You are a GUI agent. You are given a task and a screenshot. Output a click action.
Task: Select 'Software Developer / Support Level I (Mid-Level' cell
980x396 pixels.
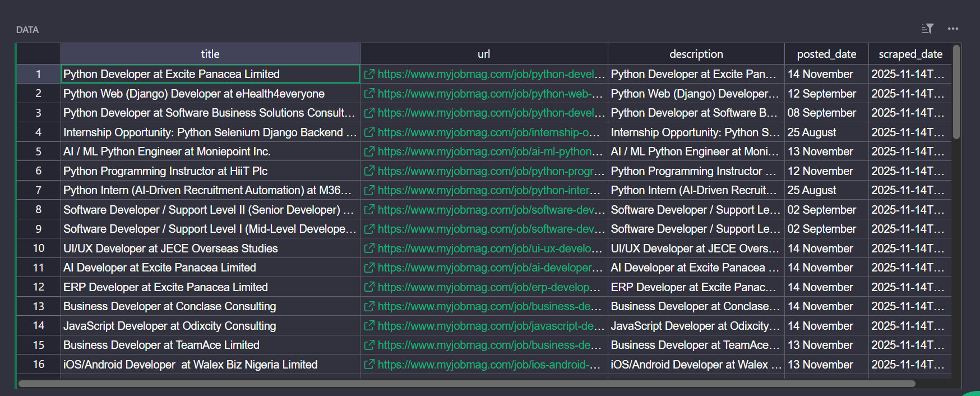point(210,229)
